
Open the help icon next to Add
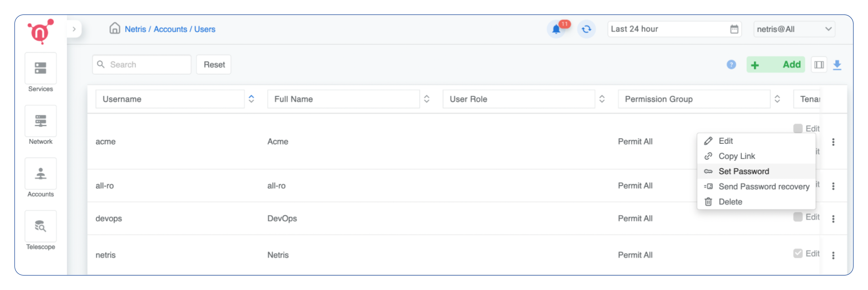click(x=731, y=65)
